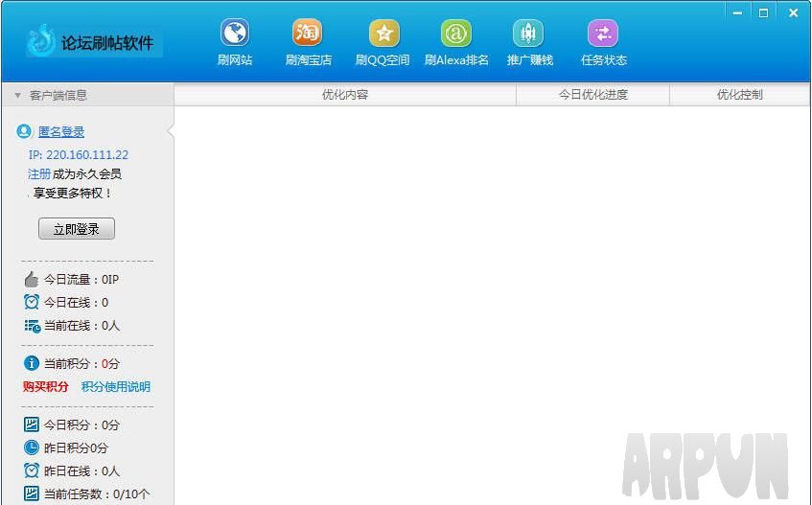The width and height of the screenshot is (812, 505).
Task: Collapse the sidebar with the edge arrow
Action: pyautogui.click(x=171, y=131)
